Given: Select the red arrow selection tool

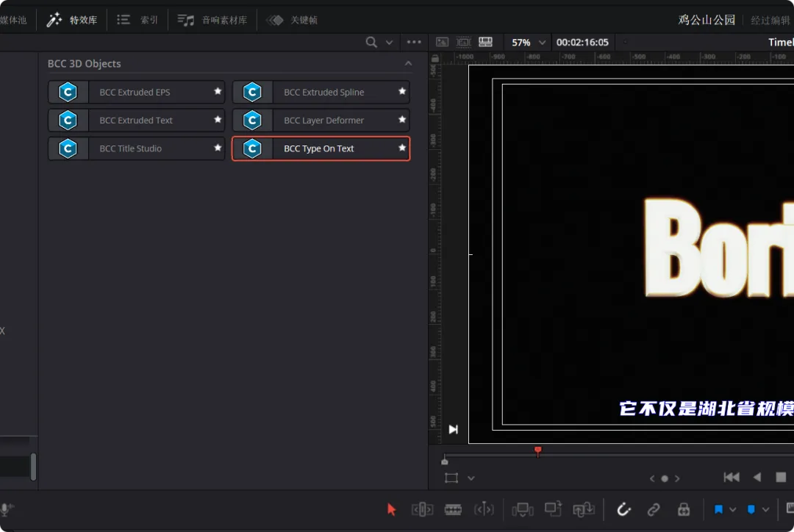Looking at the screenshot, I should click(x=391, y=509).
